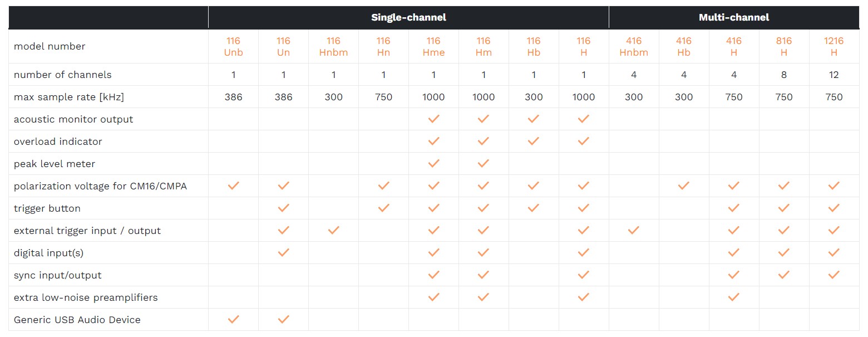The image size is (868, 337).
Task: Click the number of channels value 12
Action: [x=834, y=75]
